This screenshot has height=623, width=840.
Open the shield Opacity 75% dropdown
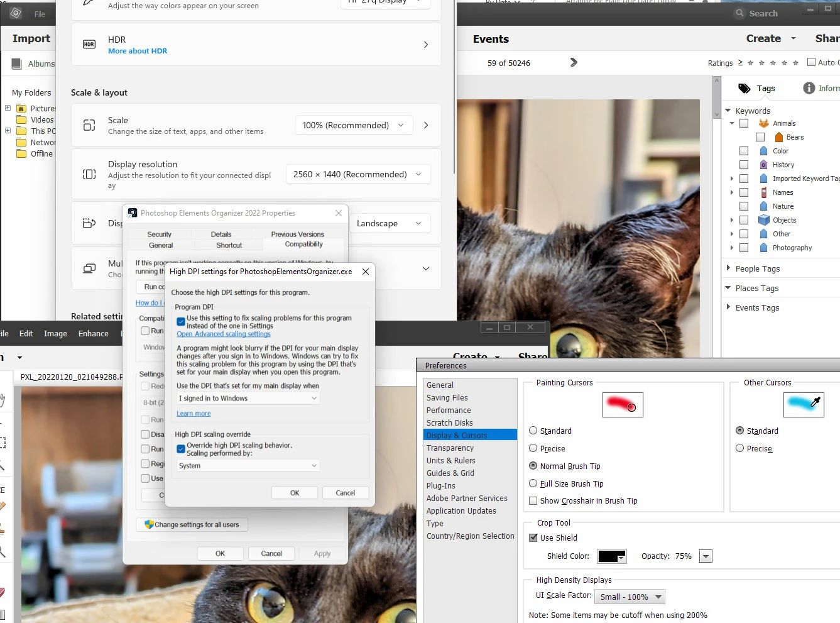tap(706, 556)
